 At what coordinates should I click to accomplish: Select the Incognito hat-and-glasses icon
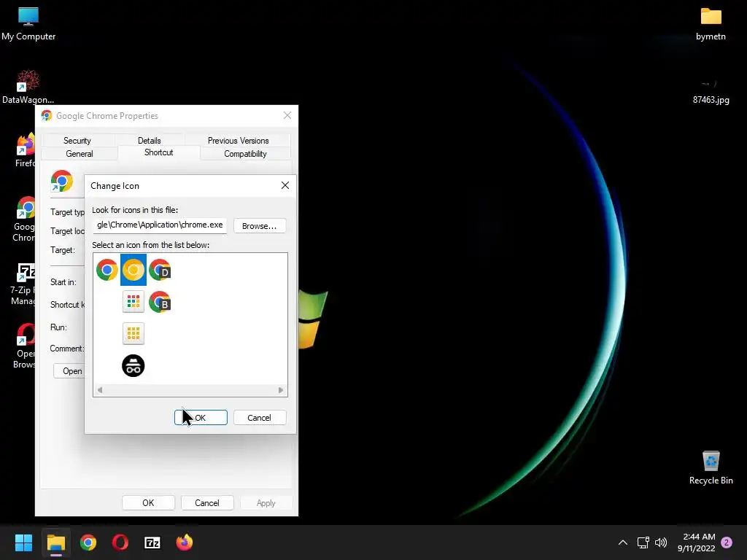133,366
